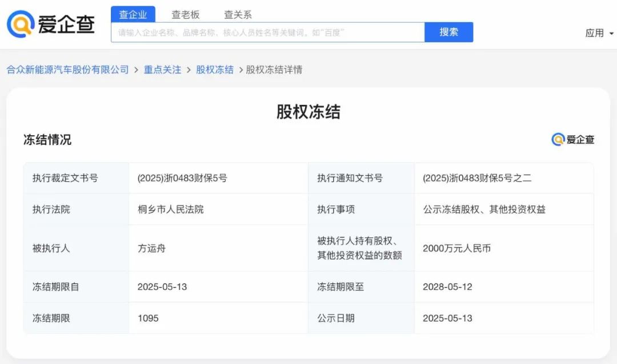This screenshot has height=364, width=617.
Task: Click the blue 搜索 button
Action: pyautogui.click(x=449, y=32)
